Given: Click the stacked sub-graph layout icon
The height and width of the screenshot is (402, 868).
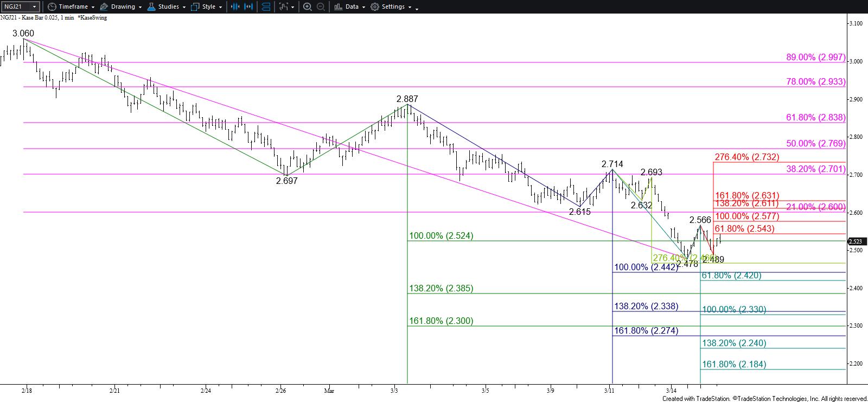Looking at the screenshot, I should pos(266,7).
